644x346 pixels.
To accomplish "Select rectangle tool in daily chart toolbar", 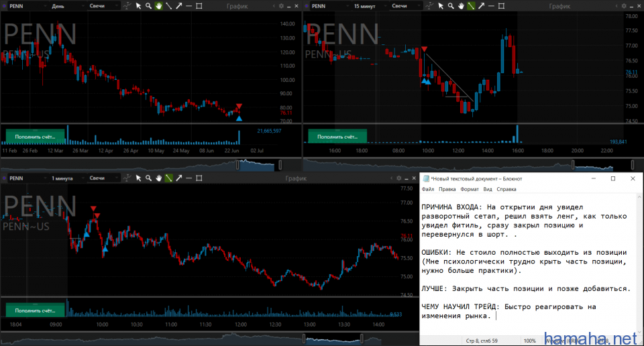I will coord(199,6).
